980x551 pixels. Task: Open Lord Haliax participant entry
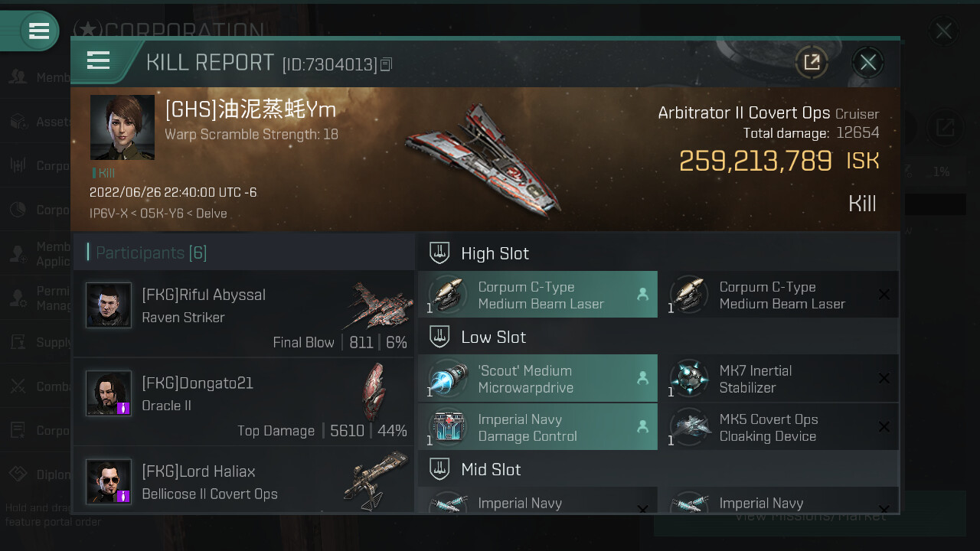pos(243,481)
